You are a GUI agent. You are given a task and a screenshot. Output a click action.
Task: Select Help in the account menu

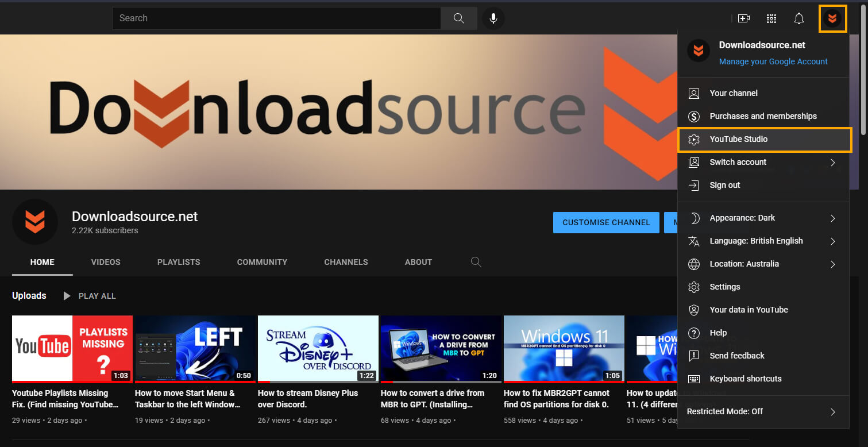click(x=763, y=333)
